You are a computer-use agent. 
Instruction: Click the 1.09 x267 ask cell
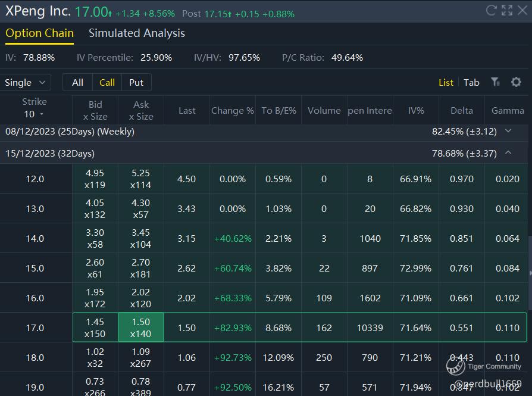(141, 358)
